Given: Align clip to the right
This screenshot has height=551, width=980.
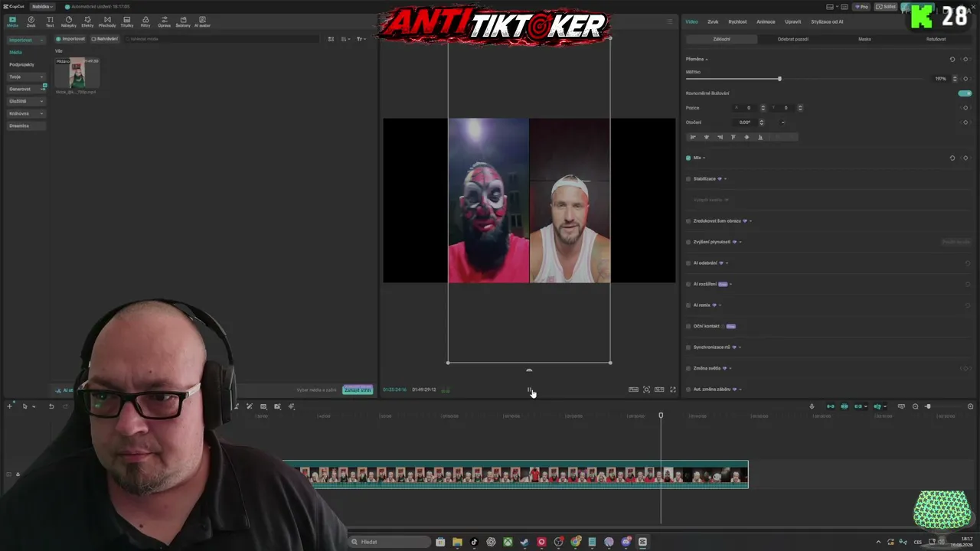Looking at the screenshot, I should click(x=720, y=137).
